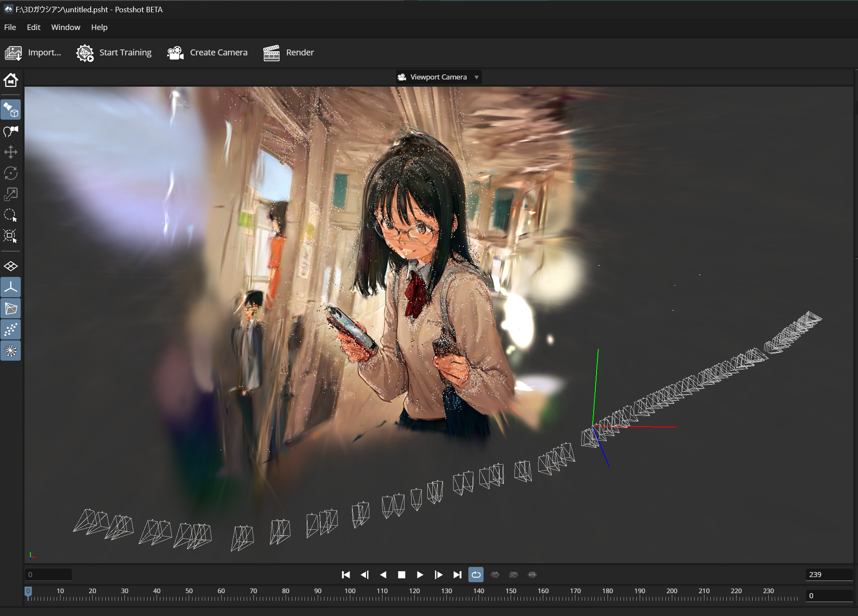The height and width of the screenshot is (616, 858).
Task: Click the Start Training gear icon
Action: click(85, 53)
